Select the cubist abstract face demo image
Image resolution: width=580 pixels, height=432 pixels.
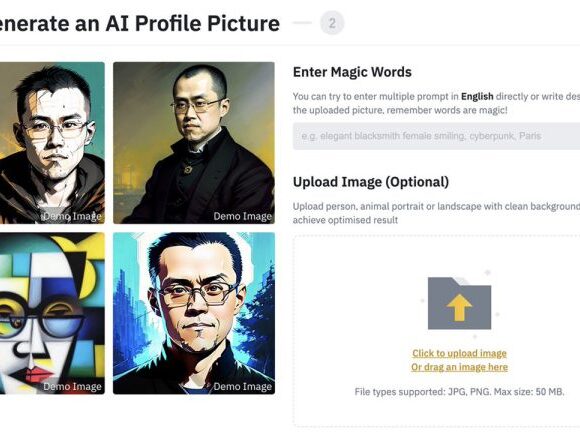click(52, 313)
